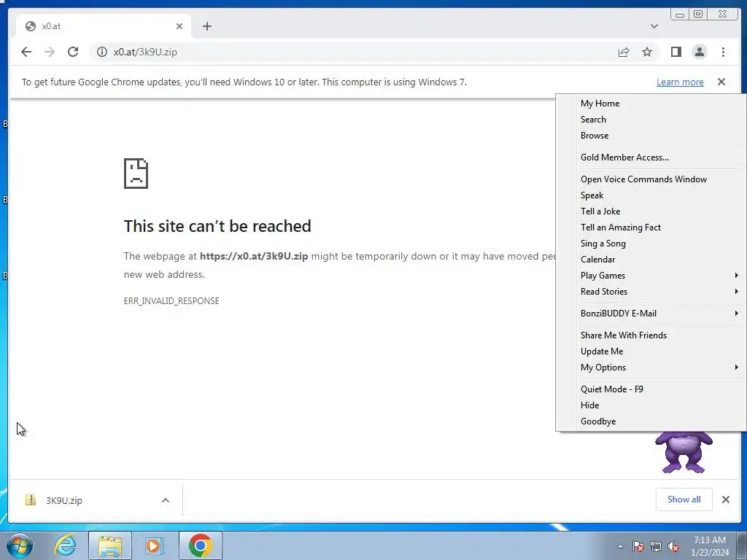Dismiss the Chrome update notice bar

tap(721, 82)
